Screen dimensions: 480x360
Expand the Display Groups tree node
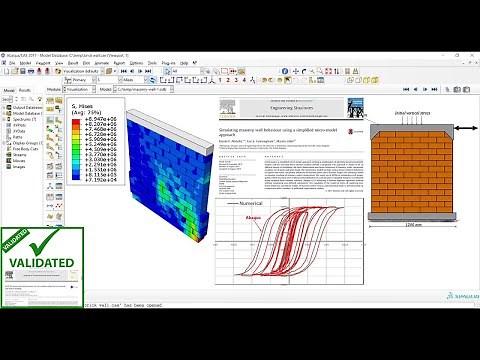click(x=4, y=143)
